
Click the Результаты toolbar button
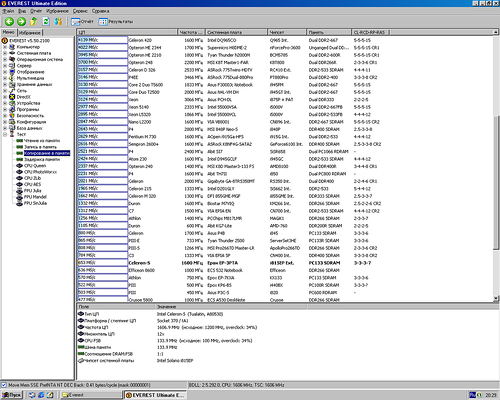tap(116, 22)
